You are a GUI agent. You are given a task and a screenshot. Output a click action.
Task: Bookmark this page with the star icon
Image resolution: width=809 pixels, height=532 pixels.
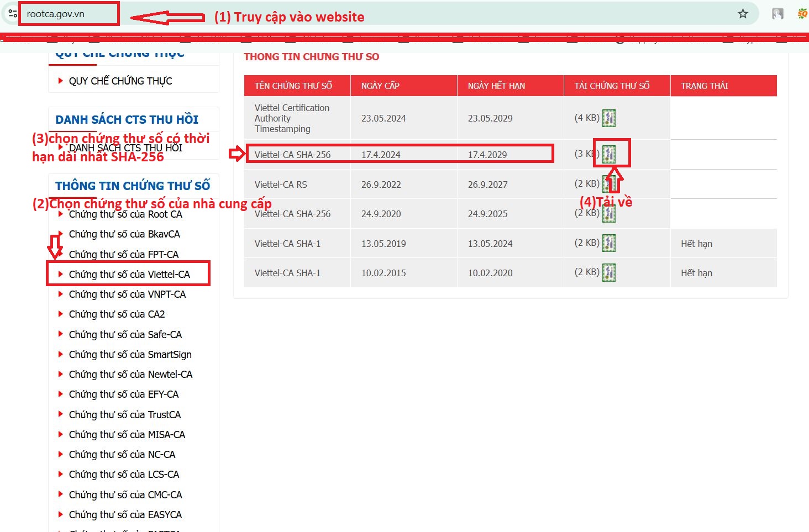[743, 14]
